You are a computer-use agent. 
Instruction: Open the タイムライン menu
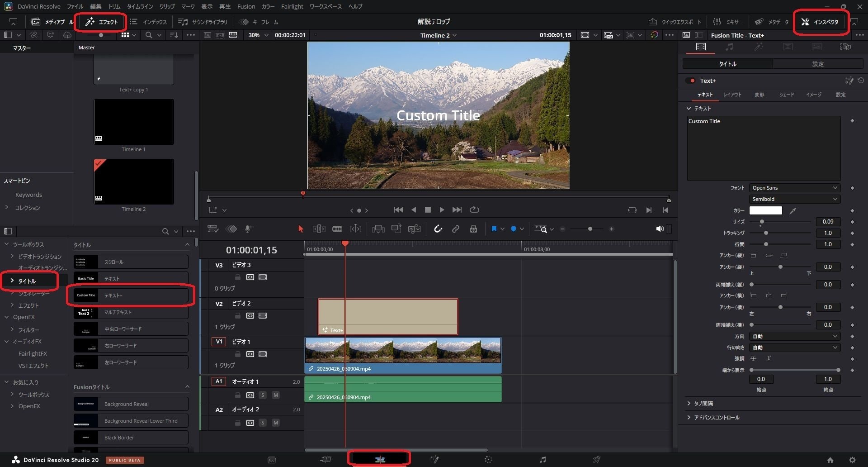point(140,6)
